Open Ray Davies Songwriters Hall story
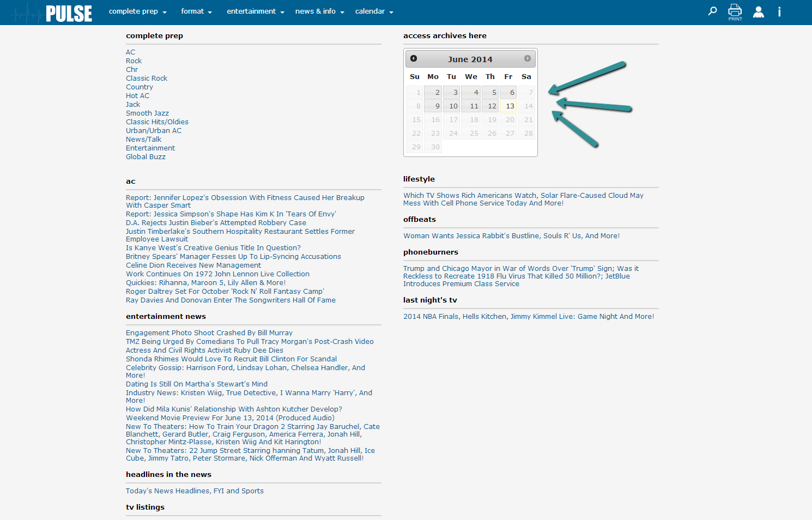This screenshot has height=520, width=812. 231,300
